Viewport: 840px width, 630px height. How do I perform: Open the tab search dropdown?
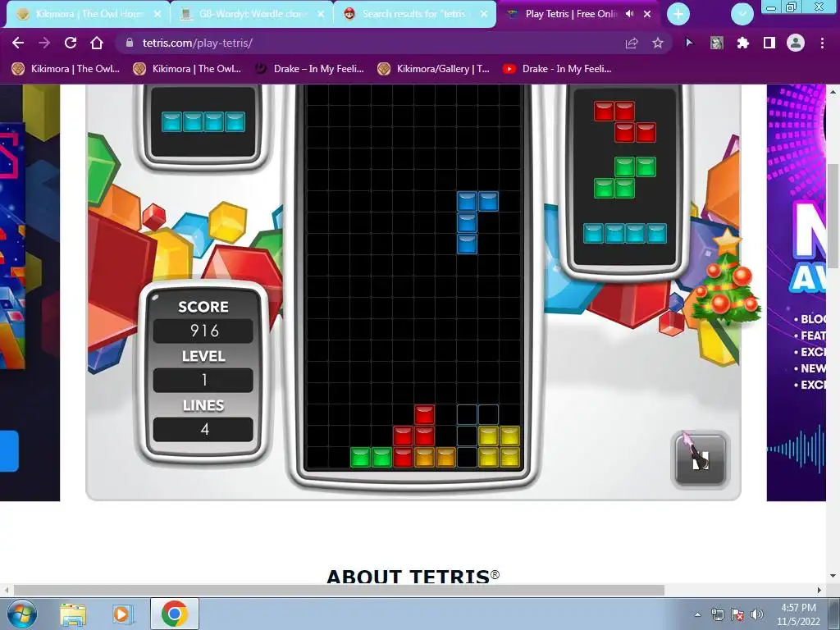pyautogui.click(x=742, y=15)
